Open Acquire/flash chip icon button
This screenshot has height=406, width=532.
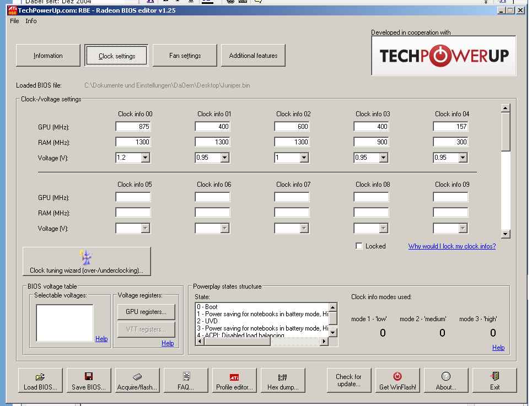137,380
